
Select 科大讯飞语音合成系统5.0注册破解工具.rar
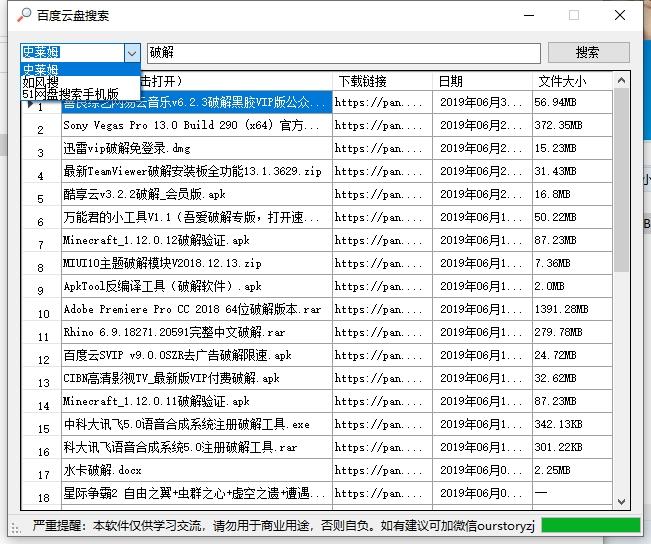click(197, 447)
